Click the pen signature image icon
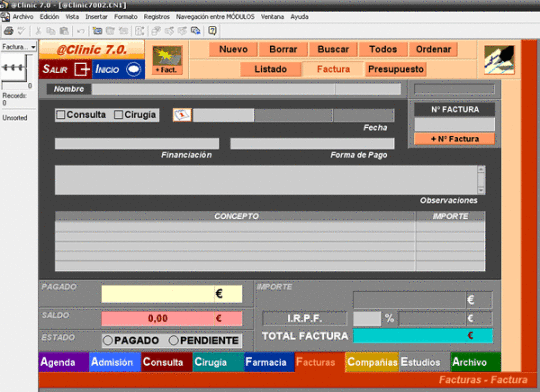The width and height of the screenshot is (540, 392). click(499, 60)
